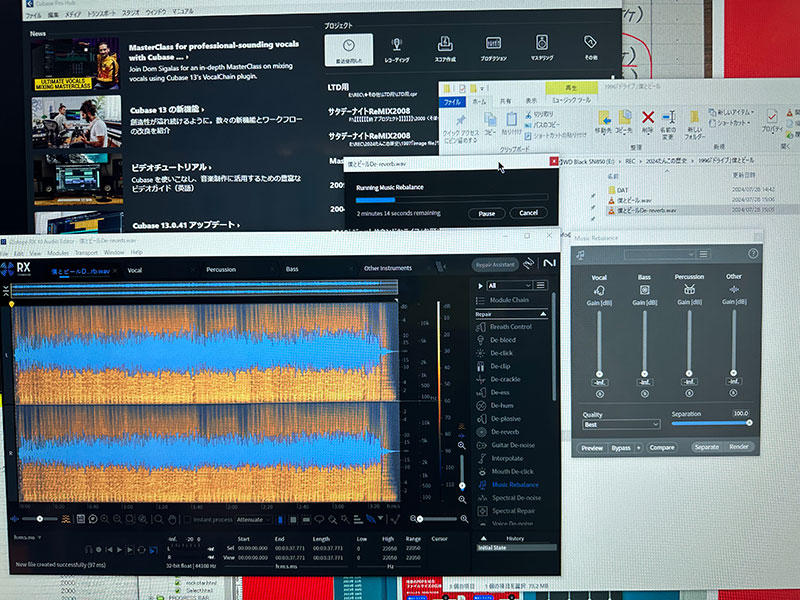
Task: Toggle loop playback in RX transport
Action: [x=141, y=549]
